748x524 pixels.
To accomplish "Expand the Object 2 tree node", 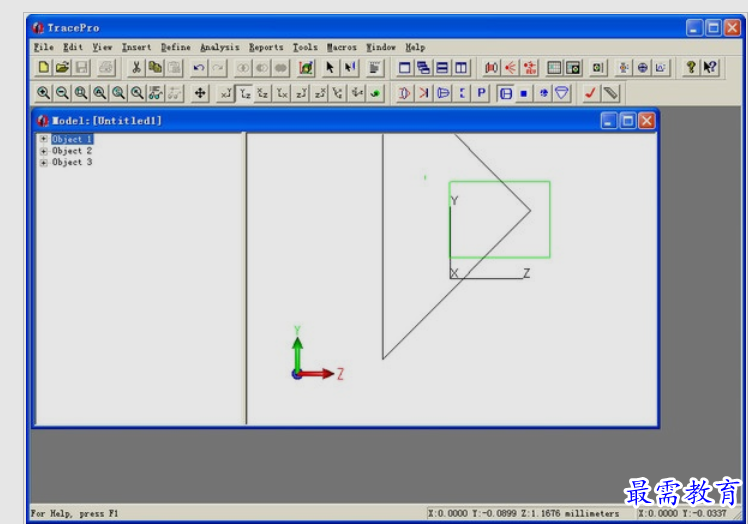I will click(x=43, y=151).
